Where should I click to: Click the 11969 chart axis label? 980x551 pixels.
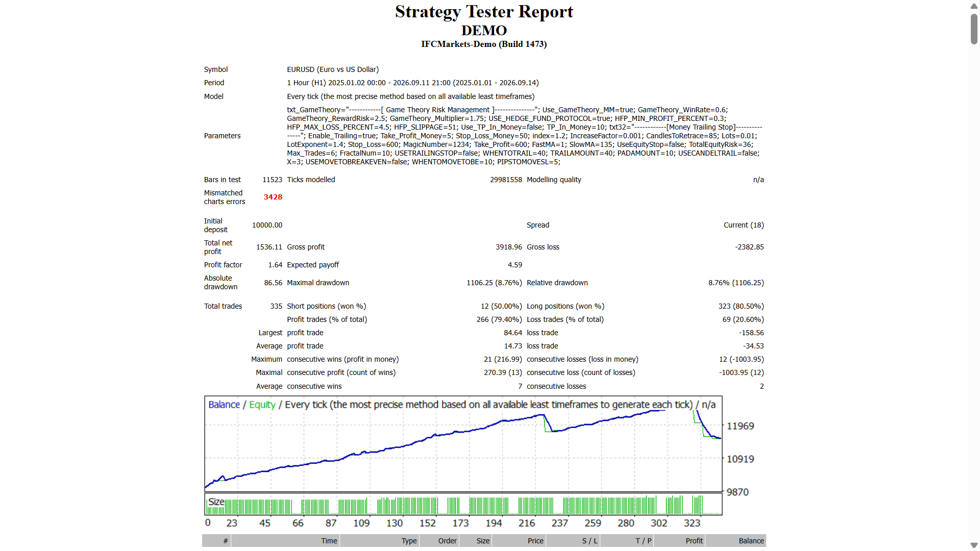740,426
